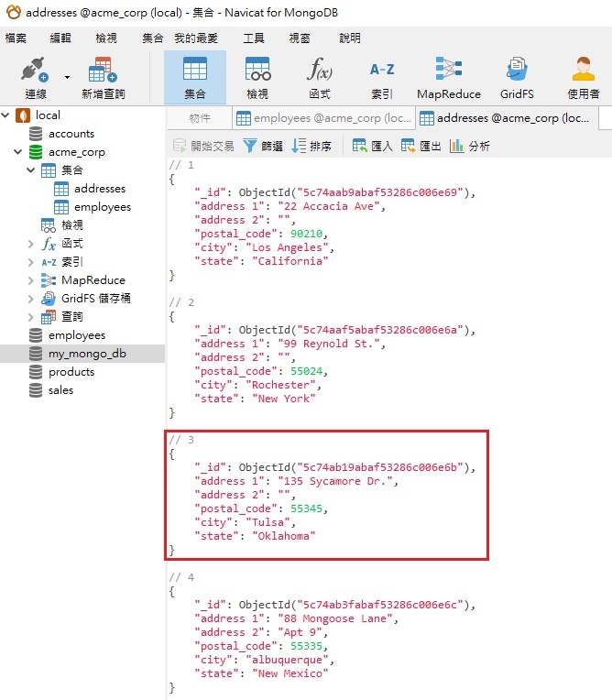Open the 函式 function toolbar icon

[319, 71]
